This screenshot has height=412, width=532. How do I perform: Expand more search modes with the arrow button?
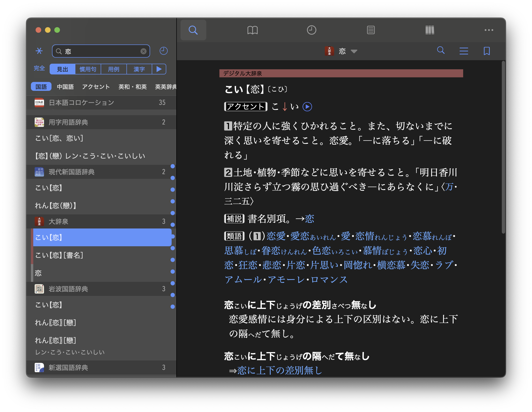tap(159, 69)
